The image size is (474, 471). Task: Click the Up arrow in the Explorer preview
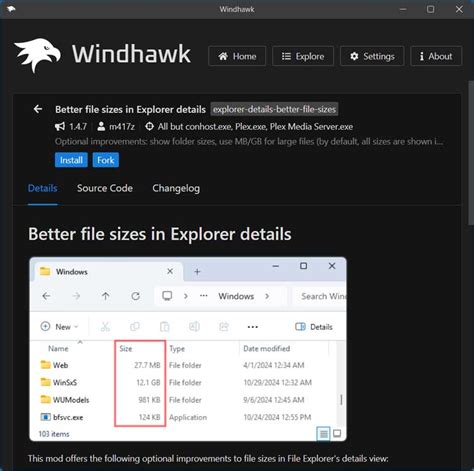pos(106,296)
